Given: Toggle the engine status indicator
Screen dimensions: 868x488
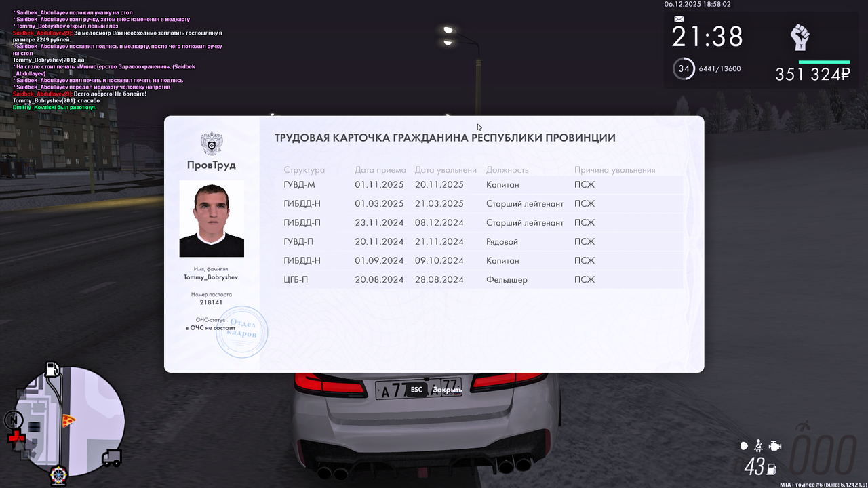Looking at the screenshot, I should (x=774, y=445).
